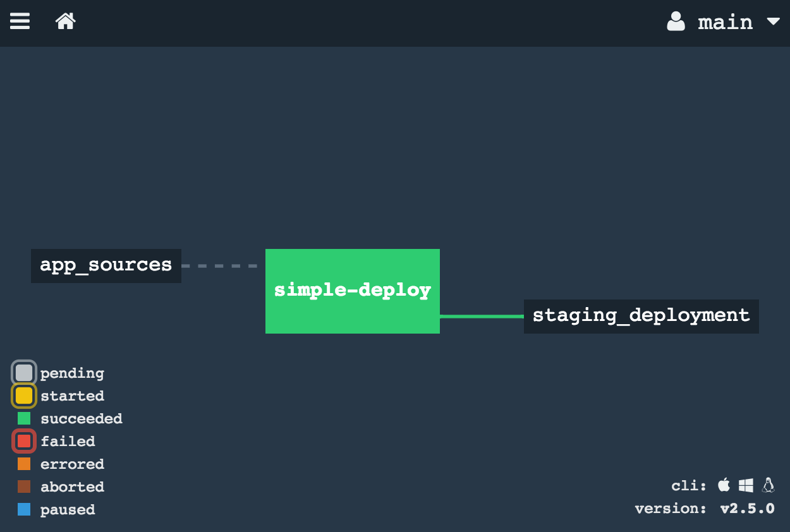
Task: Toggle the pending status filter
Action: click(23, 373)
